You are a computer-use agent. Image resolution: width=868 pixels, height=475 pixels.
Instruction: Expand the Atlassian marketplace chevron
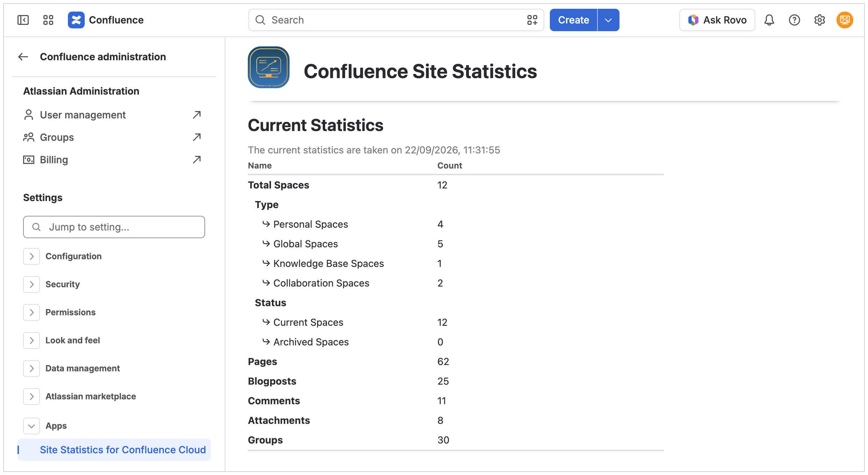[x=31, y=397]
